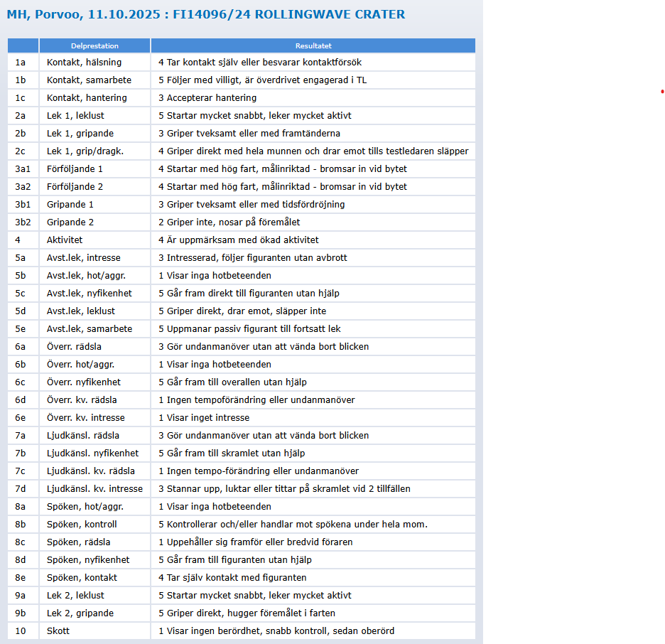This screenshot has width=665, height=644.
Task: Click the page title heading ROLLINGWAVE CRATER
Action: (206, 14)
